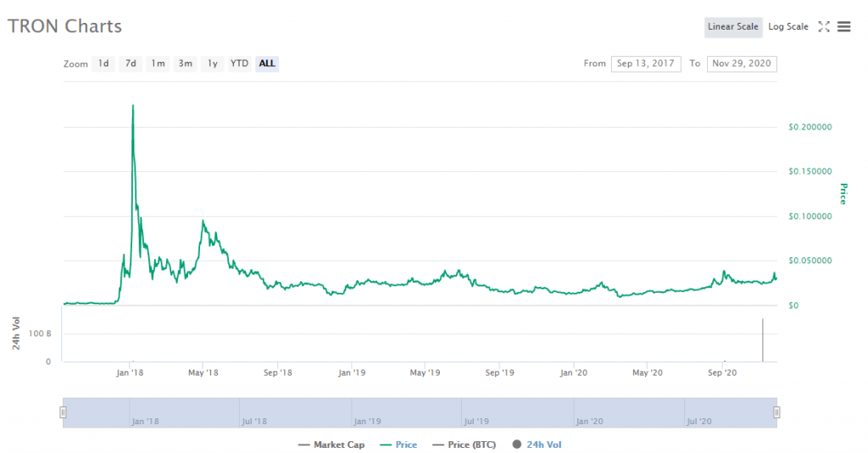The width and height of the screenshot is (868, 453).
Task: Toggle Price (BTC) series in legend
Action: 466,445
